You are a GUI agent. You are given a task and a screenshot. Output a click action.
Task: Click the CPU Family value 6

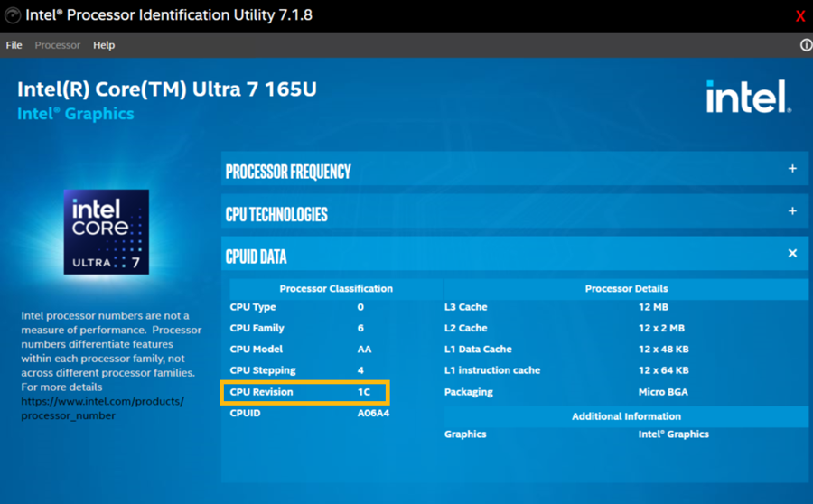coord(360,328)
